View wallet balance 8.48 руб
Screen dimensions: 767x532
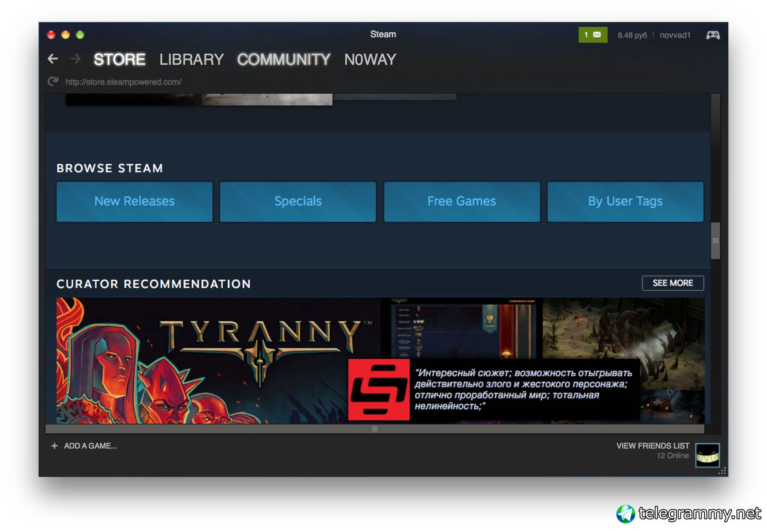632,35
